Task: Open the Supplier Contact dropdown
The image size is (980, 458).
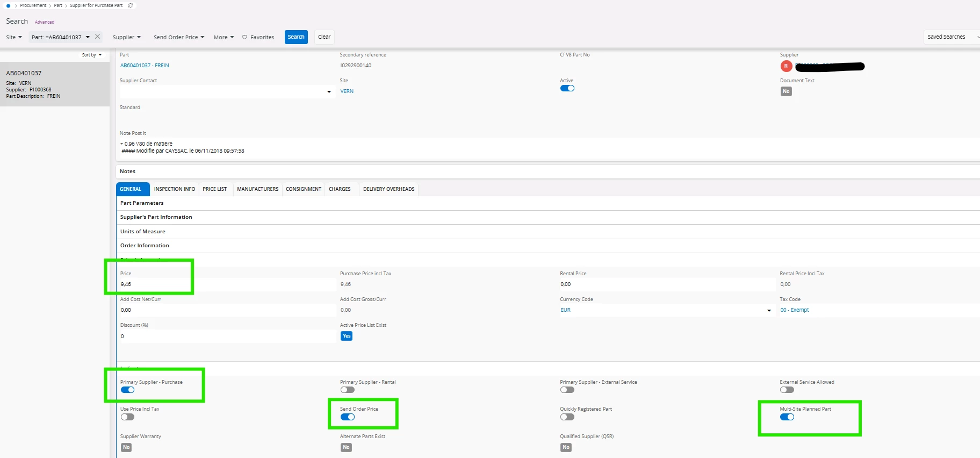Action: pyautogui.click(x=329, y=92)
